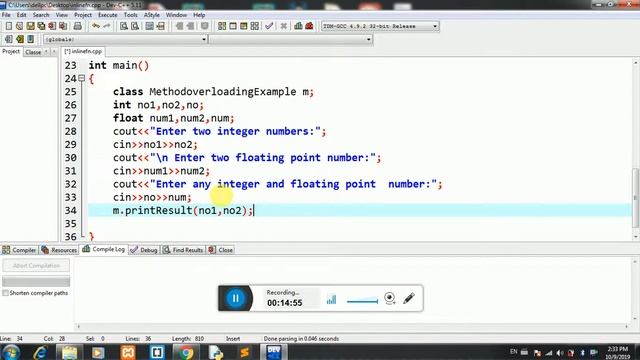The height and width of the screenshot is (360, 640).
Task: Select the inlinefn.cpp editor tab
Action: (x=83, y=51)
